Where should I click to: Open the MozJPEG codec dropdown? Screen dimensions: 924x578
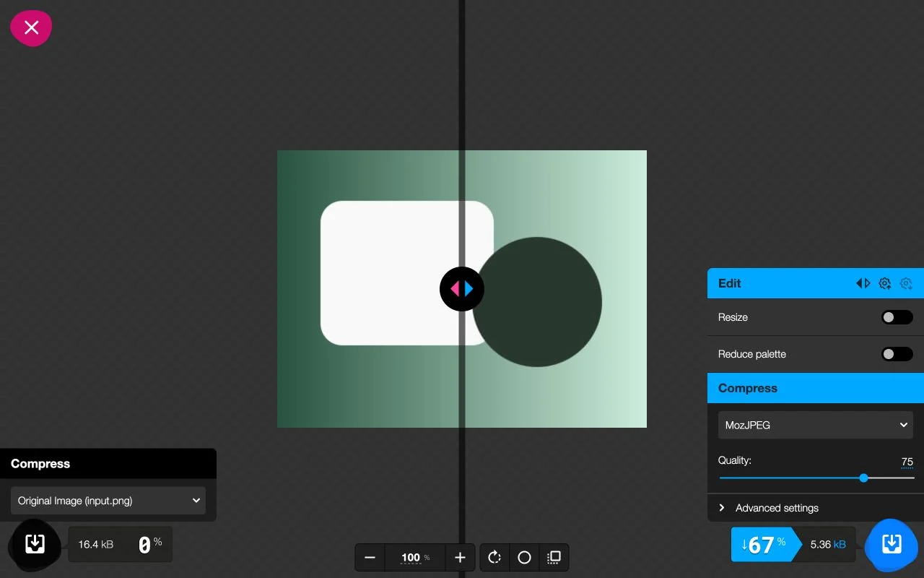pos(816,425)
